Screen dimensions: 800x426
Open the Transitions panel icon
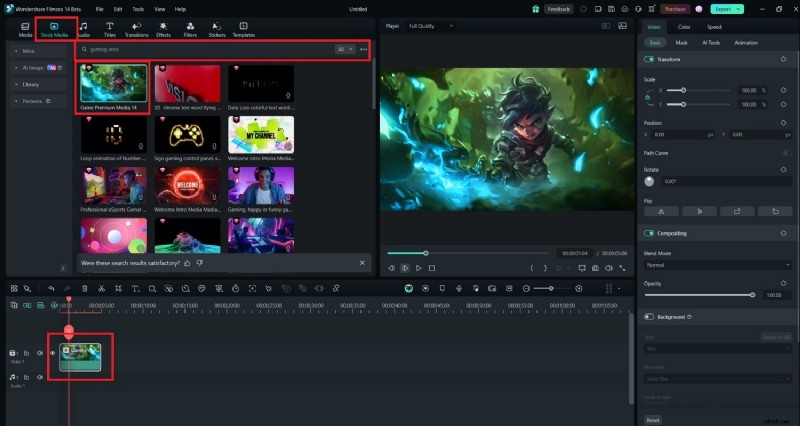(x=135, y=27)
